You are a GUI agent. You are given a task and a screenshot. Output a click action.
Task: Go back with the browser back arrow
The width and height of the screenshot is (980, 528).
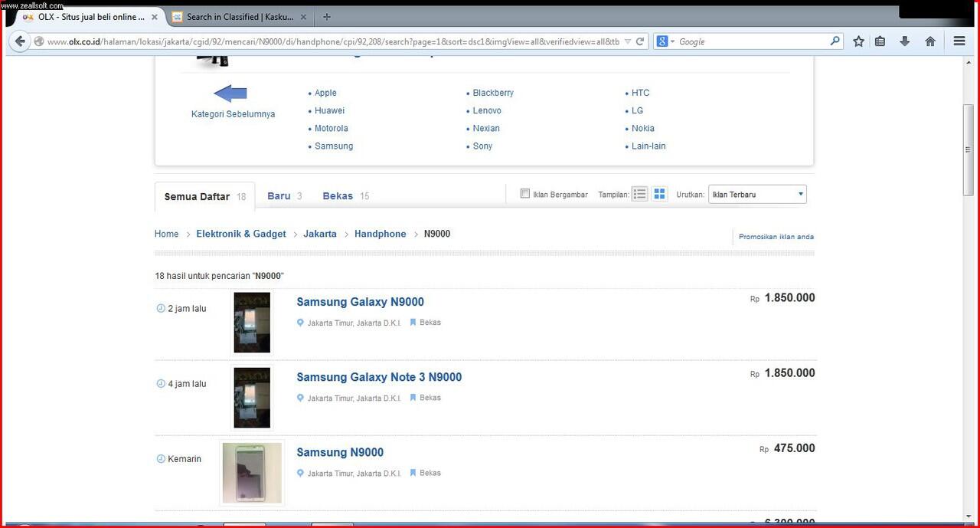[20, 41]
